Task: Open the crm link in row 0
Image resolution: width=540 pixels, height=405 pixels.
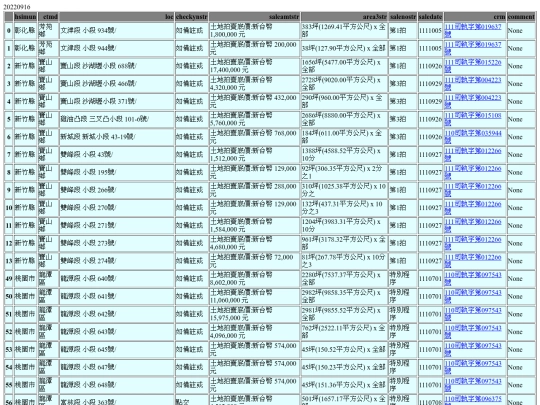Action: tap(472, 30)
